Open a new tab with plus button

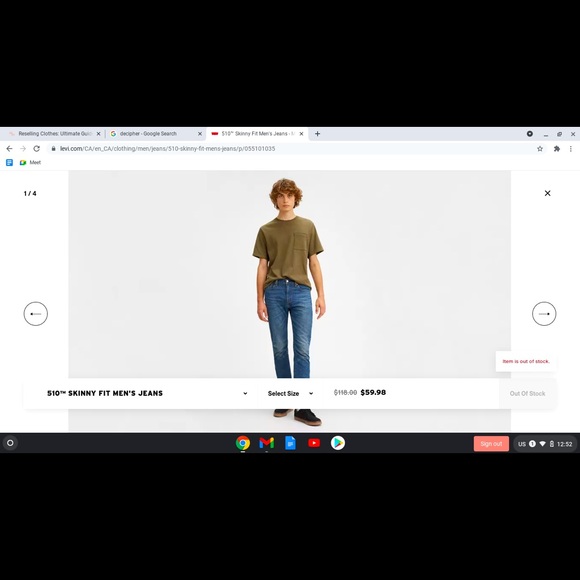(317, 134)
